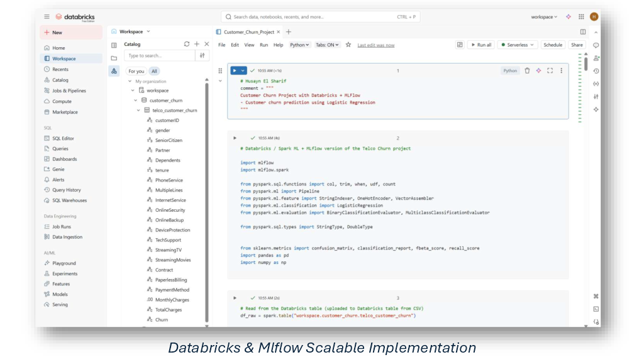Click the global search bar
Image resolution: width=644 pixels, height=362 pixels.
(x=314, y=16)
